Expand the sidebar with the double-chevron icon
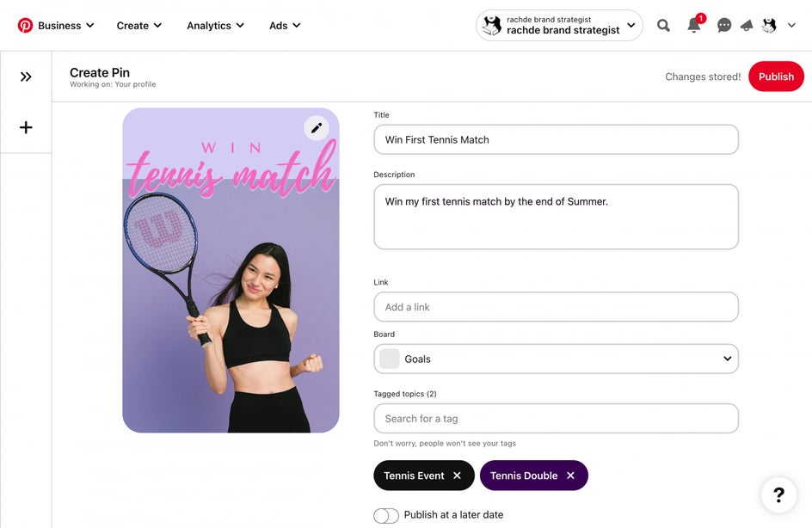 [26, 77]
